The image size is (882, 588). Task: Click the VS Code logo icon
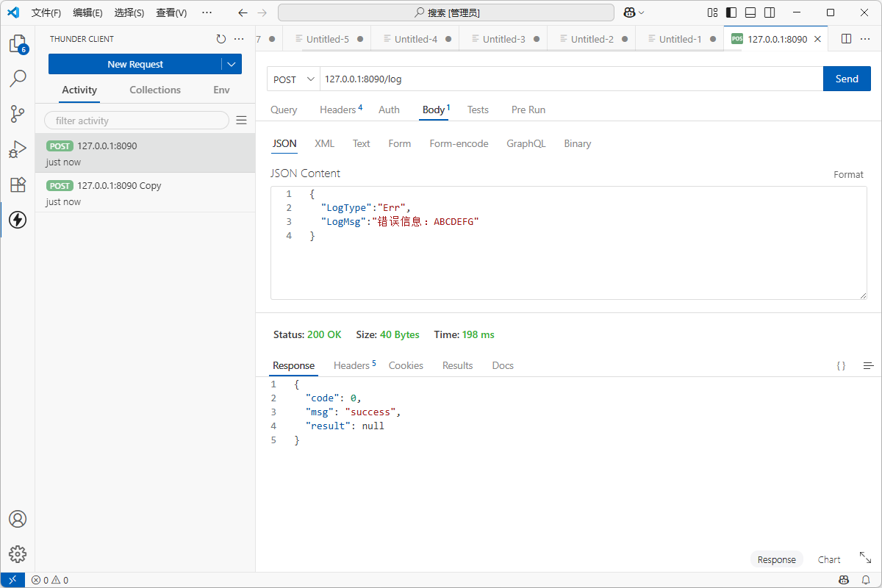click(x=12, y=12)
